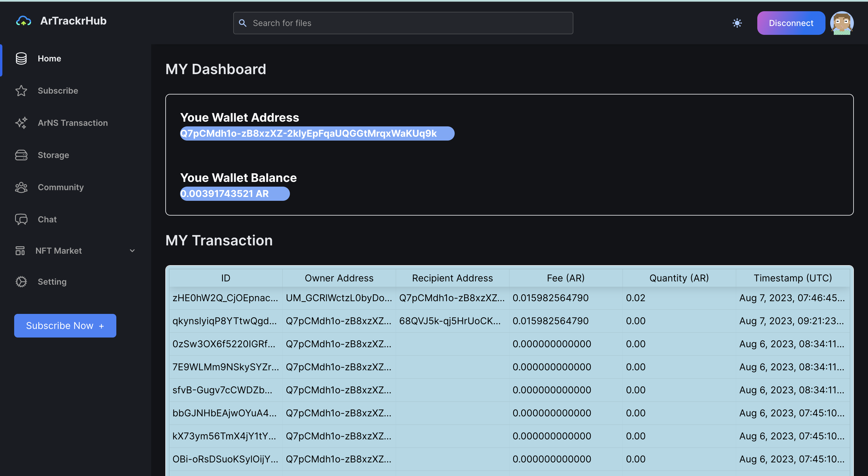The height and width of the screenshot is (476, 868).
Task: Click the Fee (AR) column header
Action: [x=565, y=278]
